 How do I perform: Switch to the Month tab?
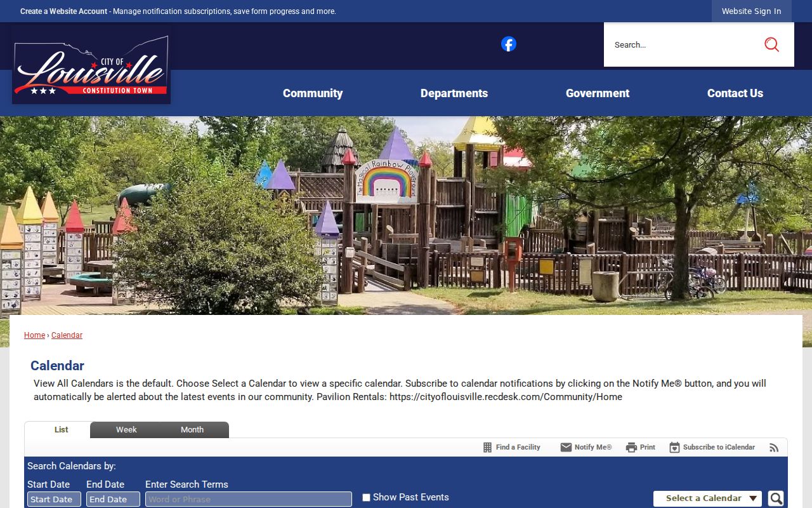coord(192,430)
